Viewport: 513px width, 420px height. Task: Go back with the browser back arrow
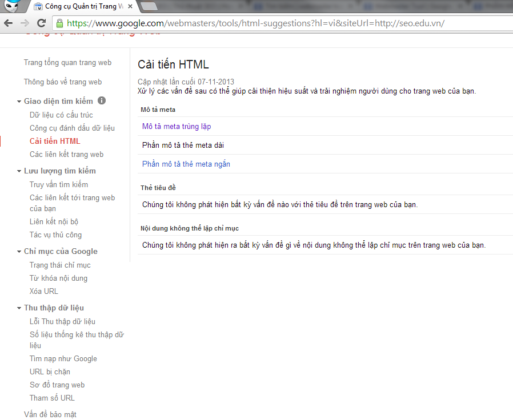tap(9, 23)
